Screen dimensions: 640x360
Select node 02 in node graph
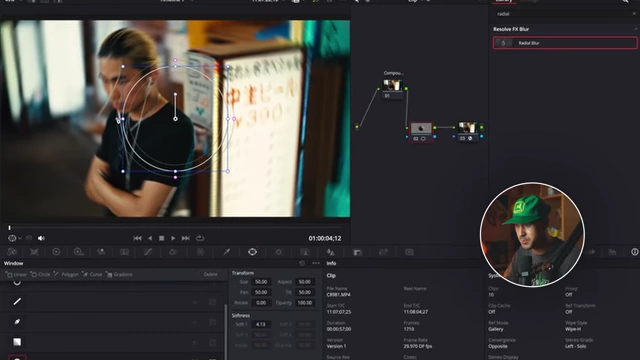421,132
